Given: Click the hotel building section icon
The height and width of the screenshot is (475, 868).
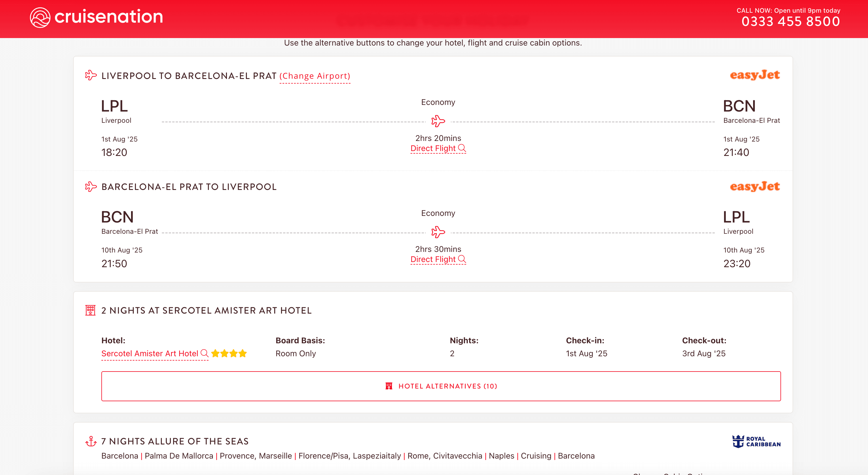Looking at the screenshot, I should pos(90,310).
